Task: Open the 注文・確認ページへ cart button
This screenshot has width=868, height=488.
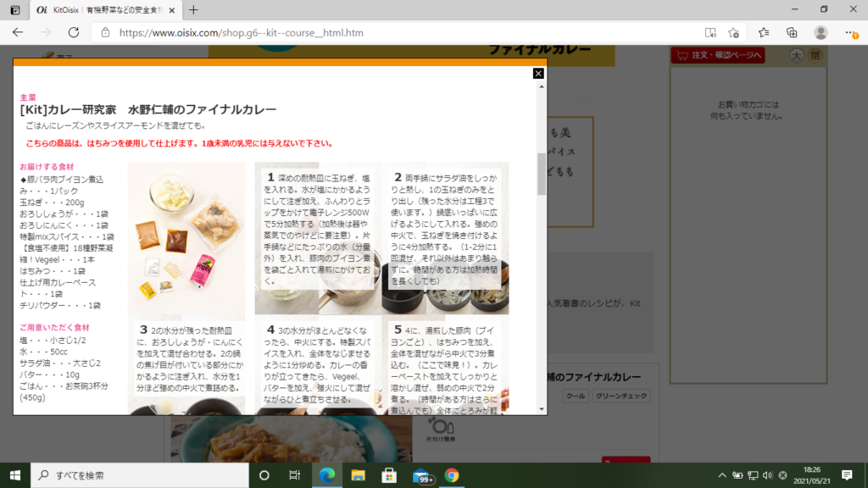Action: (x=718, y=55)
